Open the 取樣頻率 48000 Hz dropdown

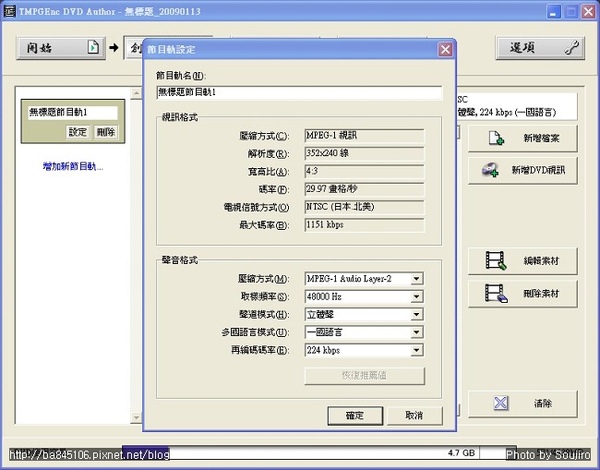(x=416, y=297)
